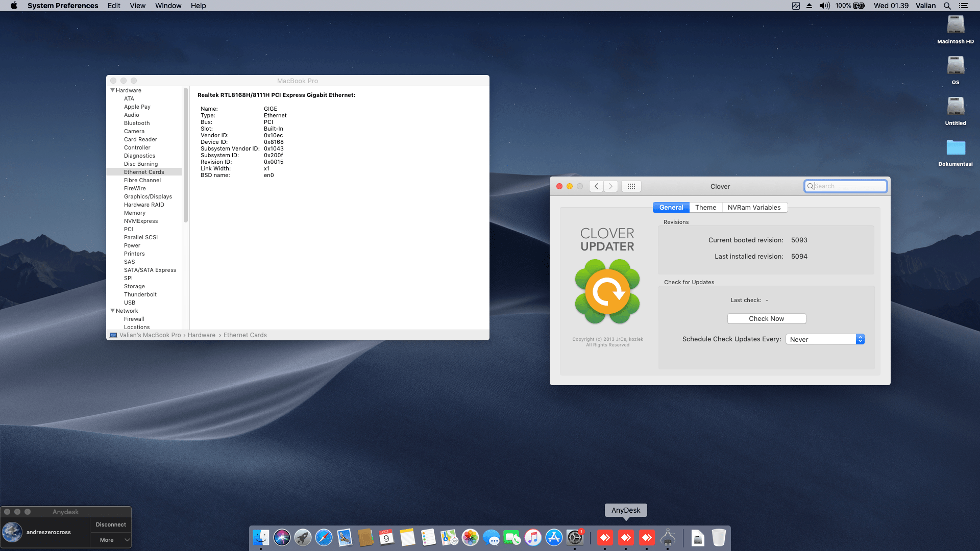Switch to the General tab in Clover

(x=671, y=207)
